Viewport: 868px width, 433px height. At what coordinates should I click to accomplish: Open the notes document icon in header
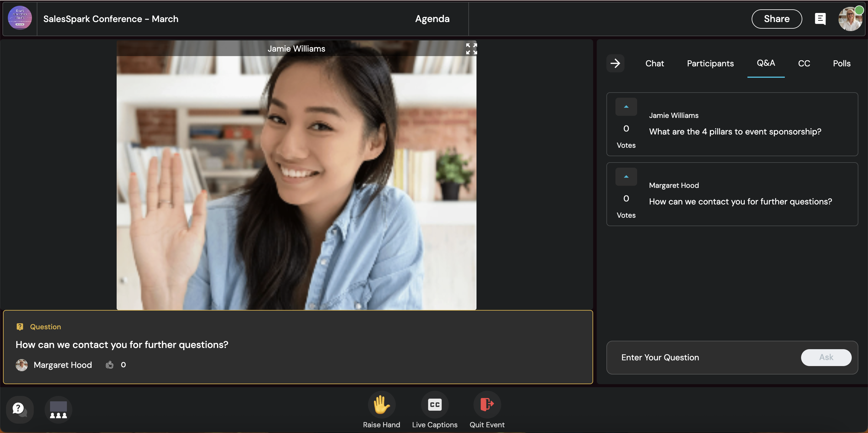click(820, 19)
